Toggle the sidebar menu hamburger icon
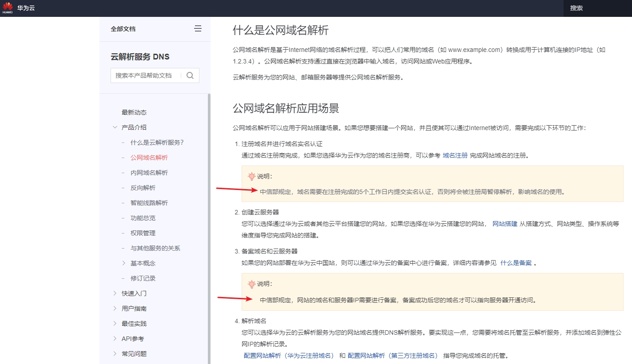632x364 pixels. (x=198, y=29)
